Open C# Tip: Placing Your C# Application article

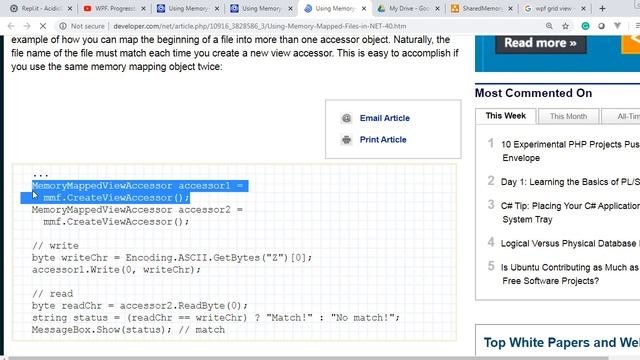click(x=570, y=213)
